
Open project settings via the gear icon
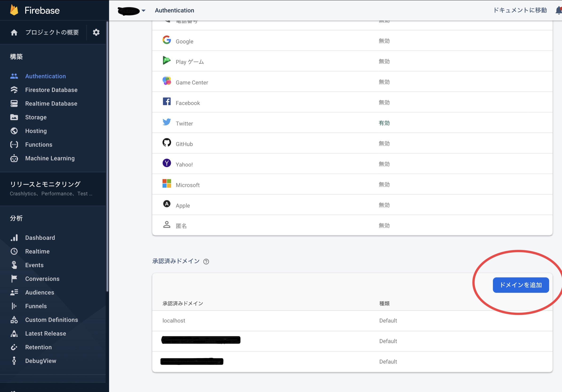(x=96, y=32)
